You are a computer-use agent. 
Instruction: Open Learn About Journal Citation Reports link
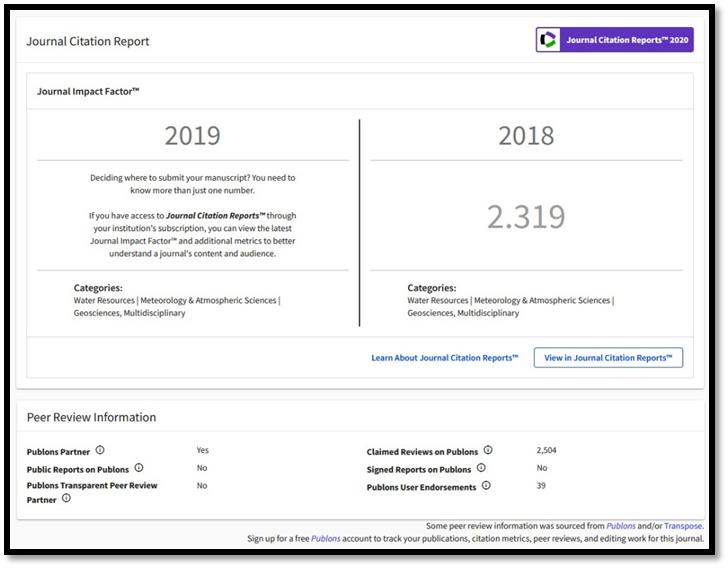tap(444, 358)
